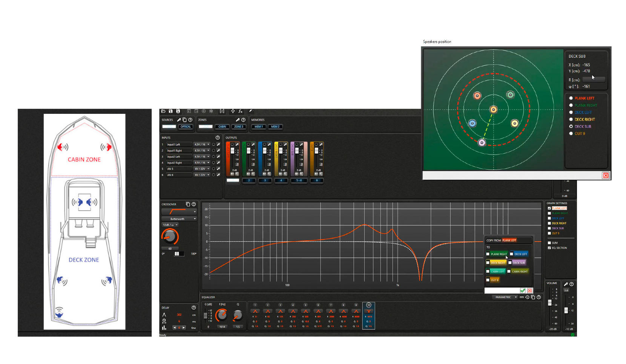Select the PLANK LEFT speaker radio button

[571, 98]
